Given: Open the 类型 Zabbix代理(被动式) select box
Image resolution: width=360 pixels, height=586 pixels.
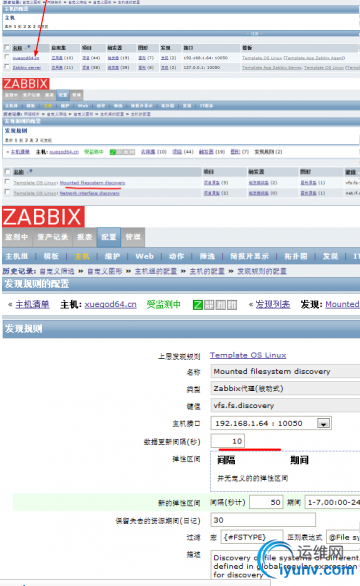Looking at the screenshot, I should point(286,389).
